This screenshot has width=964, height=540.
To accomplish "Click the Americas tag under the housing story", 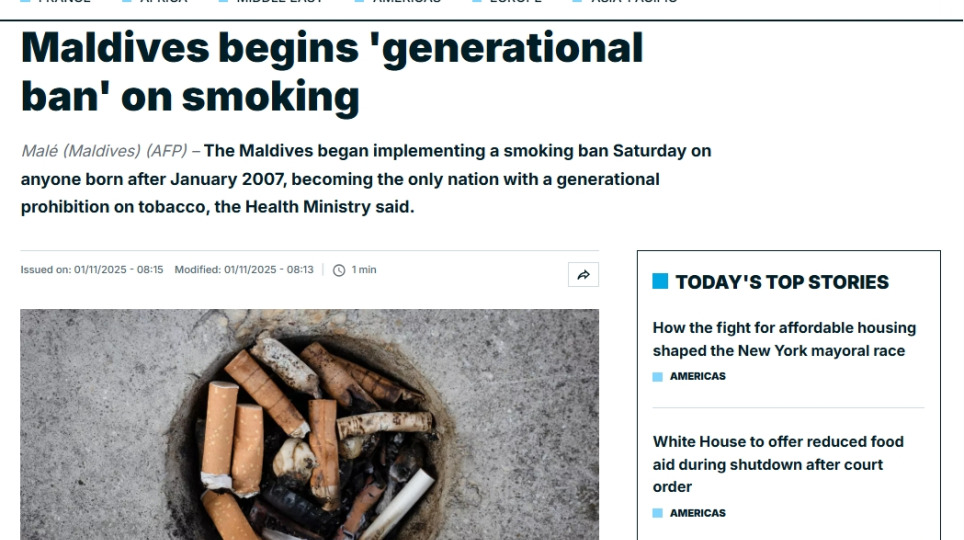I will click(x=697, y=377).
